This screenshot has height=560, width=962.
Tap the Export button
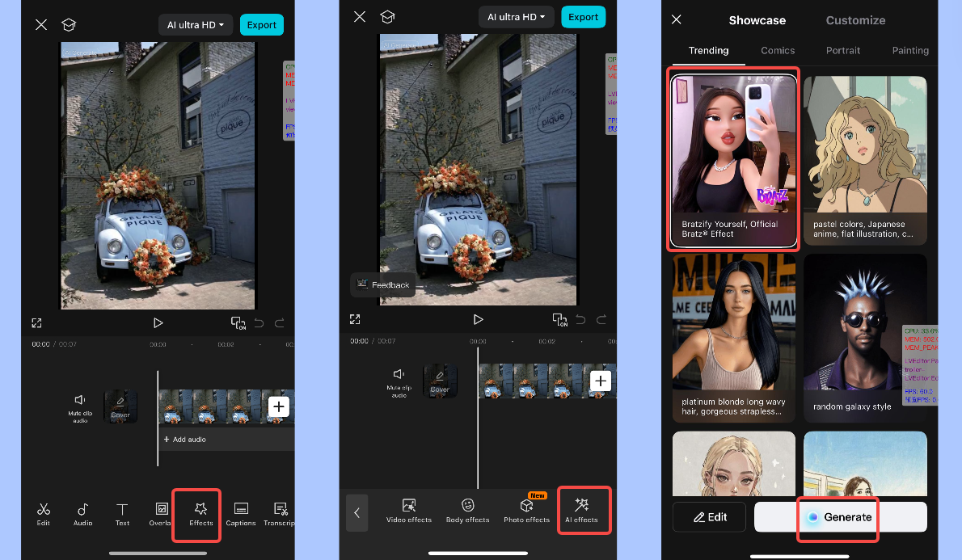point(261,24)
